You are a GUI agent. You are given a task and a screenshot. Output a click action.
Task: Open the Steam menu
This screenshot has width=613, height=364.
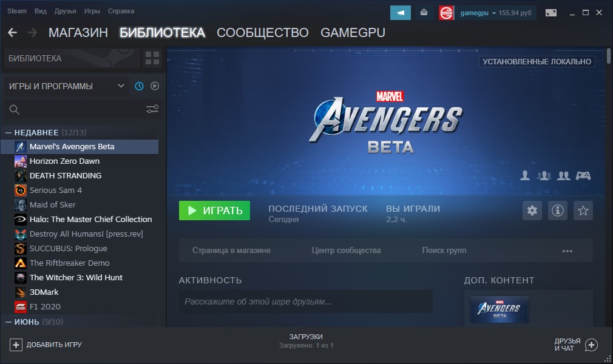pyautogui.click(x=17, y=11)
